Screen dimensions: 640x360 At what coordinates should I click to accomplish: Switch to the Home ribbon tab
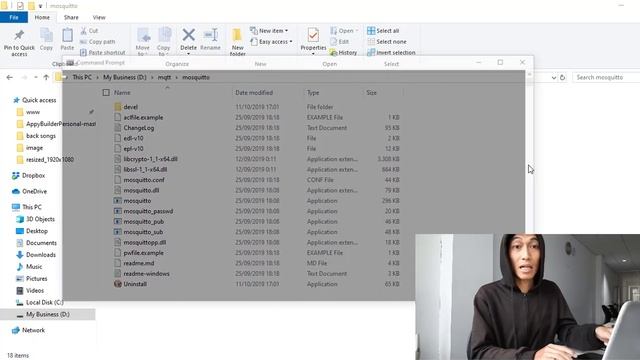(42, 18)
